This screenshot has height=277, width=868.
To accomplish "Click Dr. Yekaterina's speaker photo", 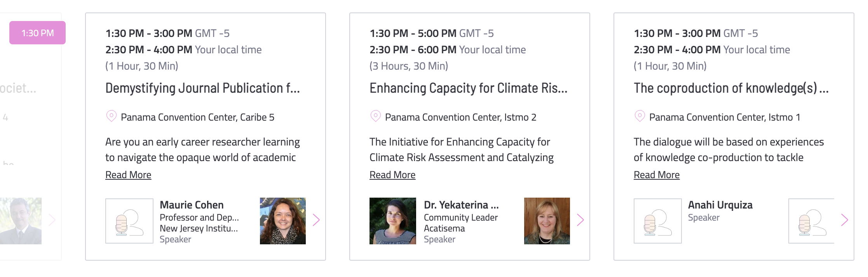I will (x=392, y=221).
